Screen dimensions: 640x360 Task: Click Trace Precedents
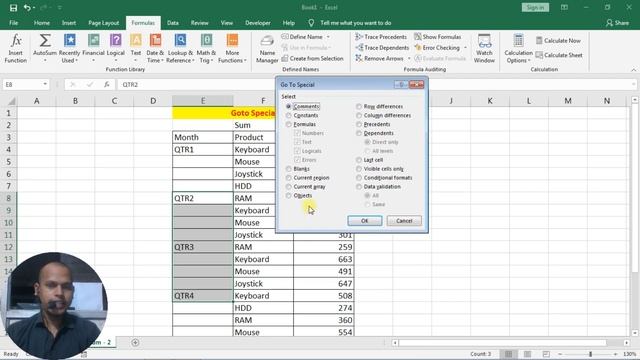point(381,37)
